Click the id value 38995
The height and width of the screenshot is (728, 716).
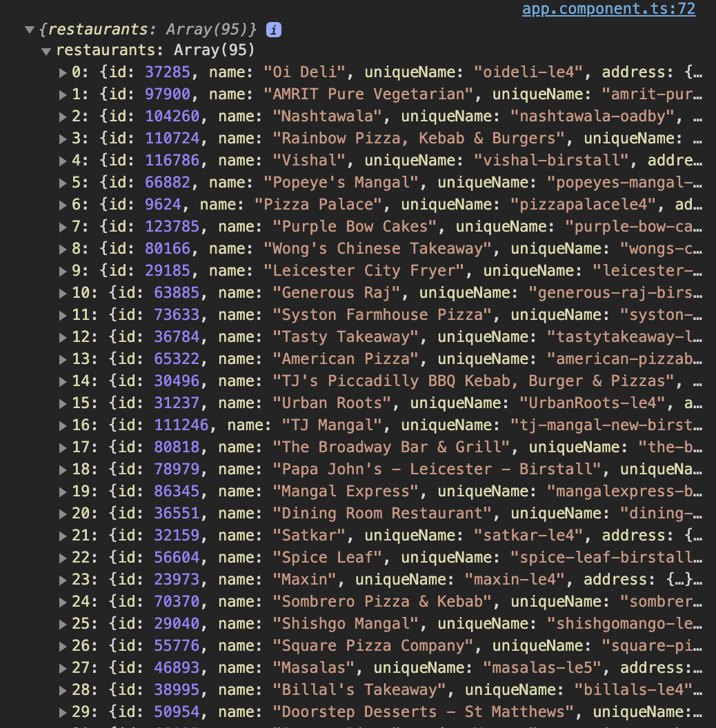[177, 689]
